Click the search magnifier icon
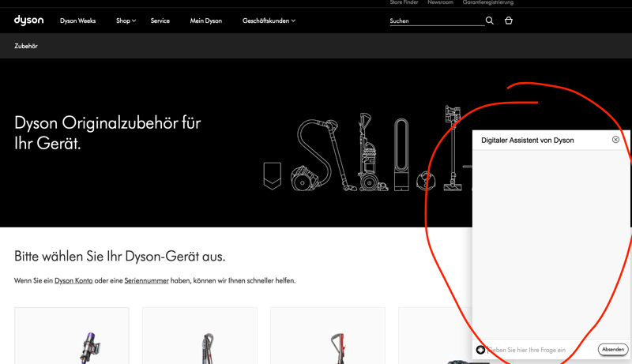 coord(489,21)
